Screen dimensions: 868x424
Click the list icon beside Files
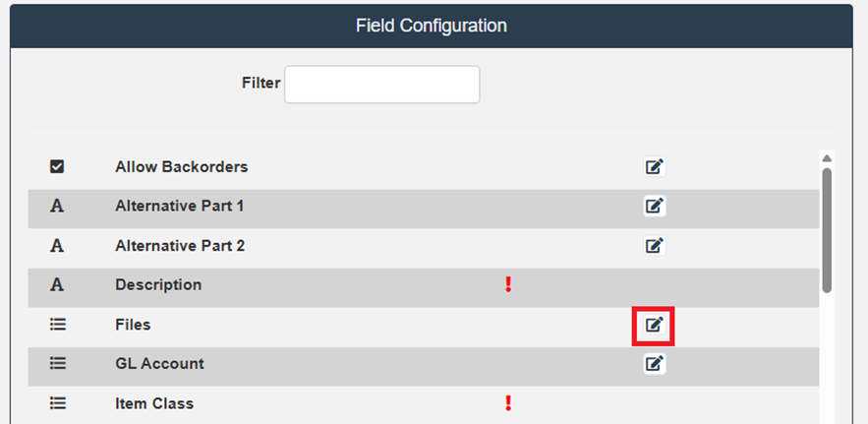57,325
